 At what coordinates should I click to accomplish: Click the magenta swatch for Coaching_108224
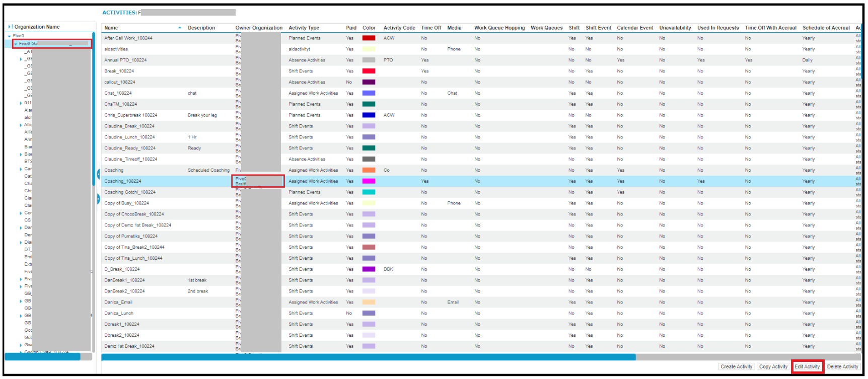(x=369, y=181)
